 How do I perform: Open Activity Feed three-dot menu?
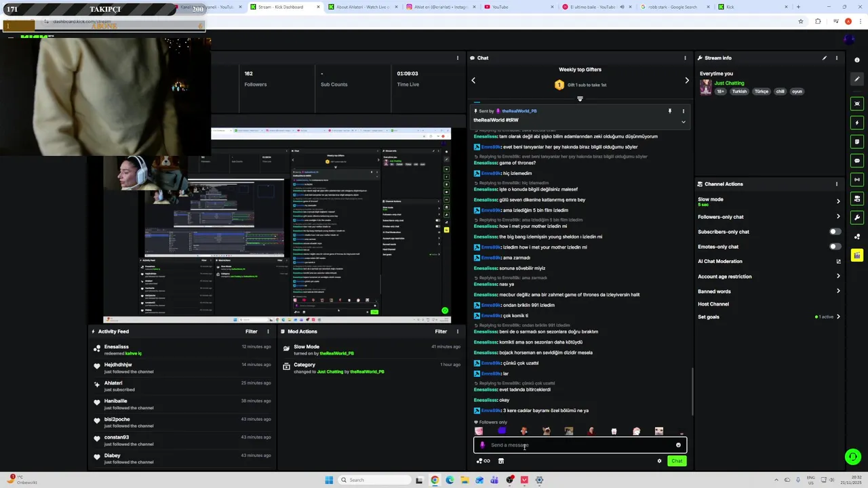(x=268, y=331)
